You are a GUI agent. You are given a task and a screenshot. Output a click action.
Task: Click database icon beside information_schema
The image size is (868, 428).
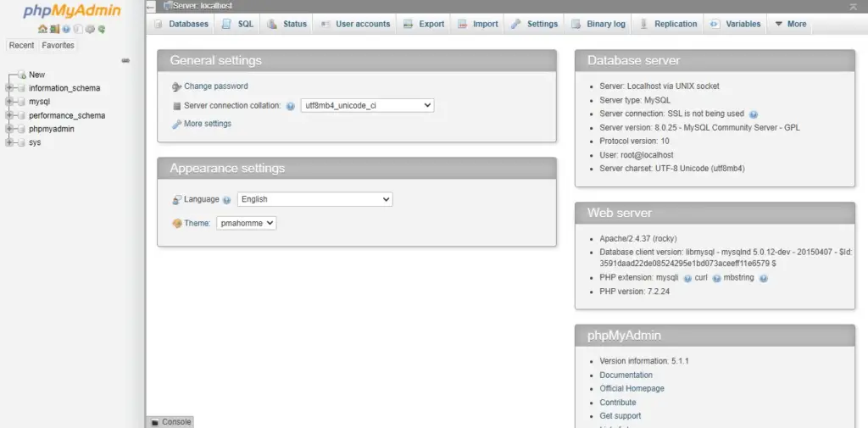21,88
